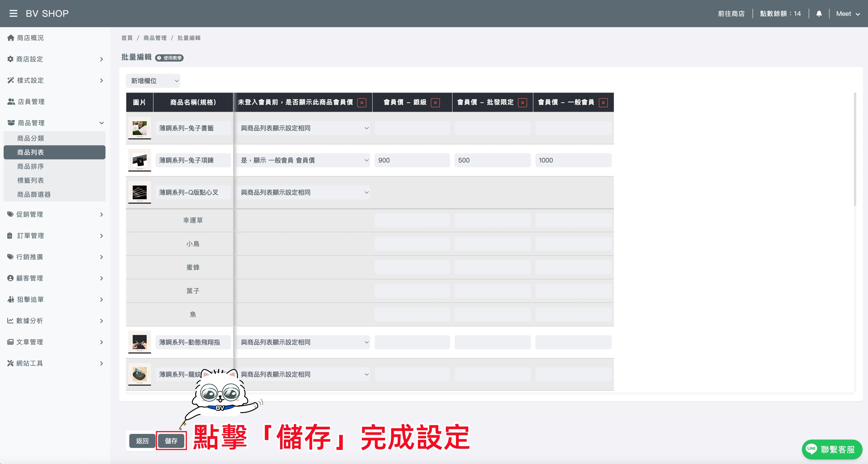Open display dropdown for 薄鋼系列–龍紋 row
Viewport: 868px width, 464px height.
point(303,374)
